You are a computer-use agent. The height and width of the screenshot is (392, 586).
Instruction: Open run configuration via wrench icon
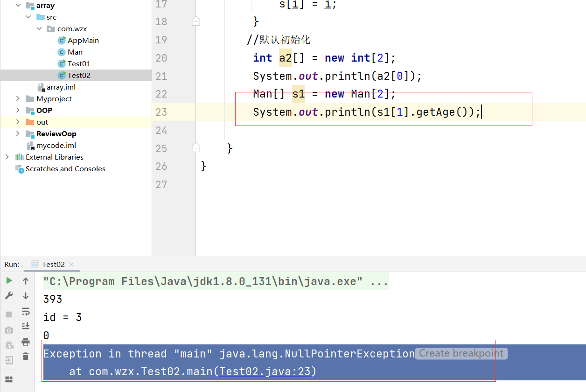point(9,295)
